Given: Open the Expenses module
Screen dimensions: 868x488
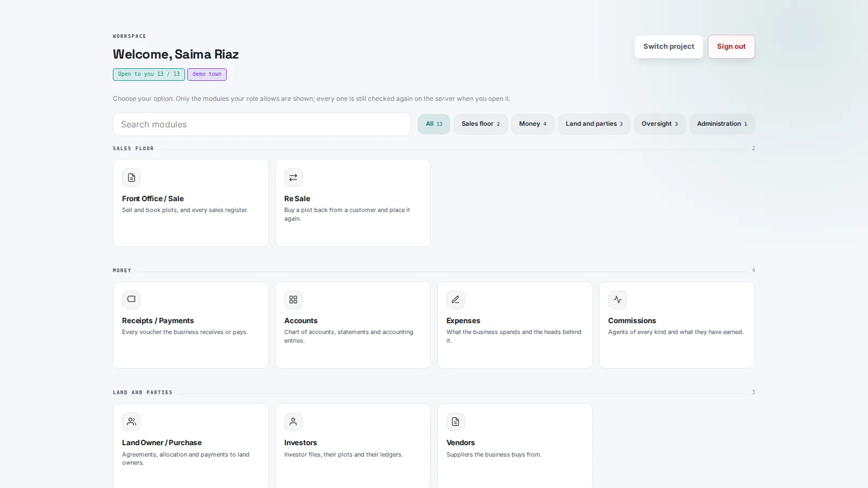Looking at the screenshot, I should [515, 325].
